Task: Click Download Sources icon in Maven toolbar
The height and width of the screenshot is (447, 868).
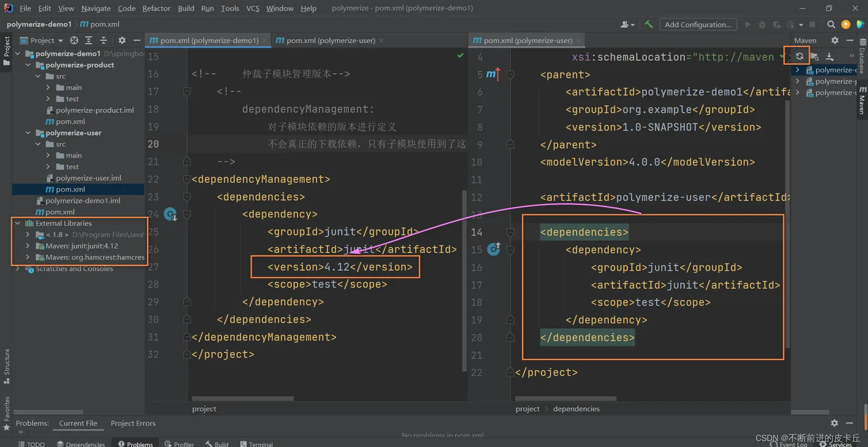Action: [830, 56]
